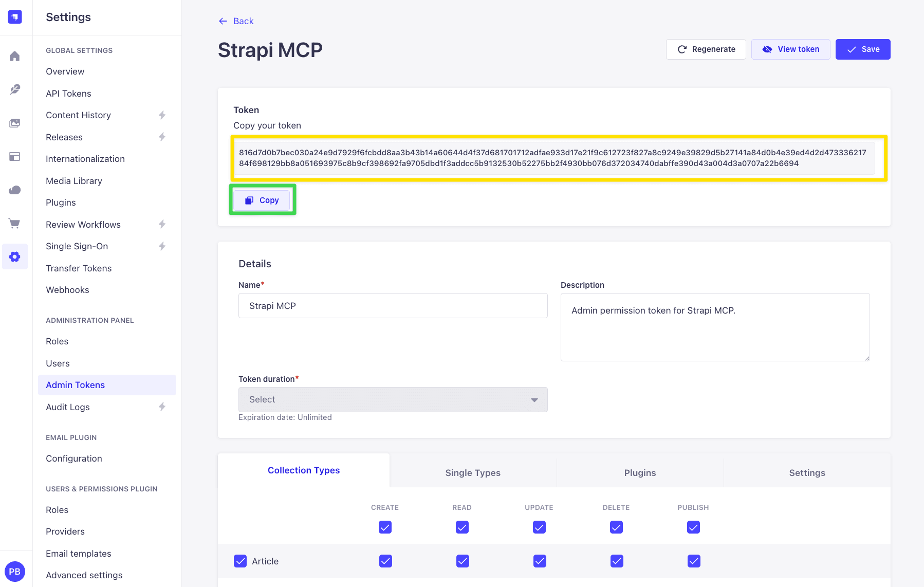Uncheck Article read permission

(x=463, y=561)
